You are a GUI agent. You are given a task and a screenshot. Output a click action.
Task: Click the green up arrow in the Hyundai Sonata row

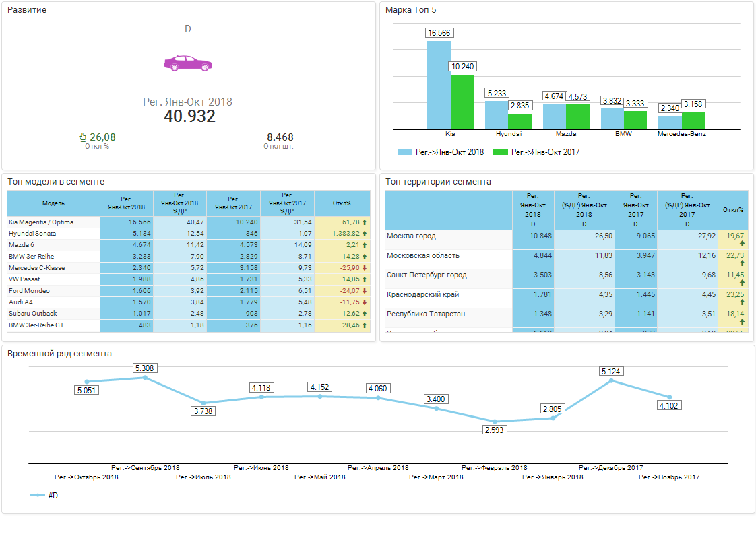coord(365,234)
